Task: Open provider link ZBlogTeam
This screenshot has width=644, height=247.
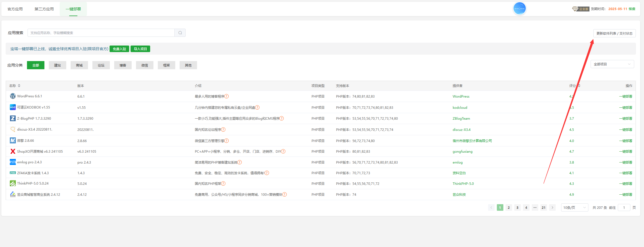Action: (461, 118)
